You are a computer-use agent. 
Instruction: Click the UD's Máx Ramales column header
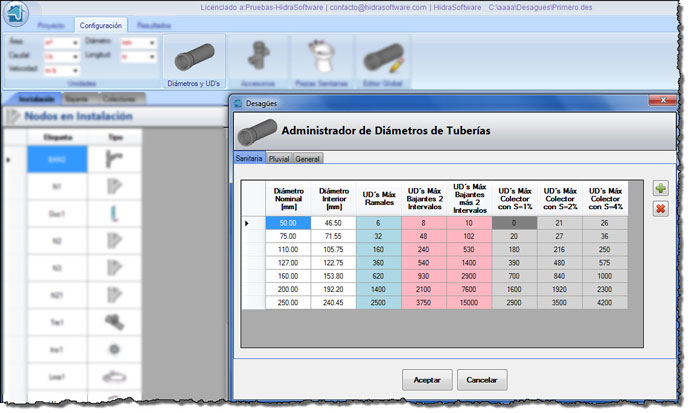379,197
